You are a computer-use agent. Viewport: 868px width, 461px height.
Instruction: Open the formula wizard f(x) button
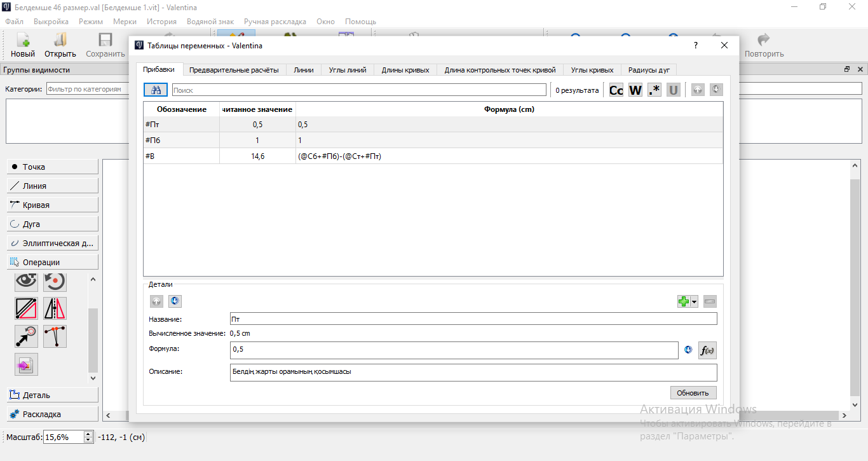(707, 350)
